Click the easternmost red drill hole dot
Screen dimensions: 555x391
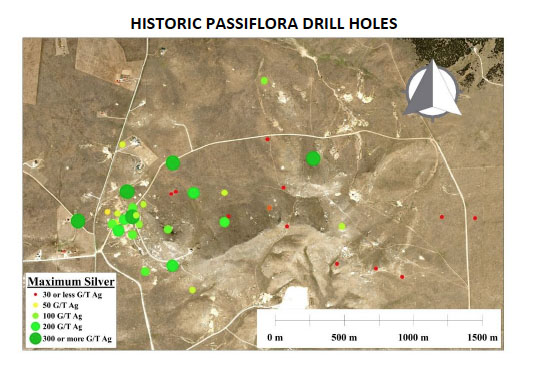coord(475,218)
